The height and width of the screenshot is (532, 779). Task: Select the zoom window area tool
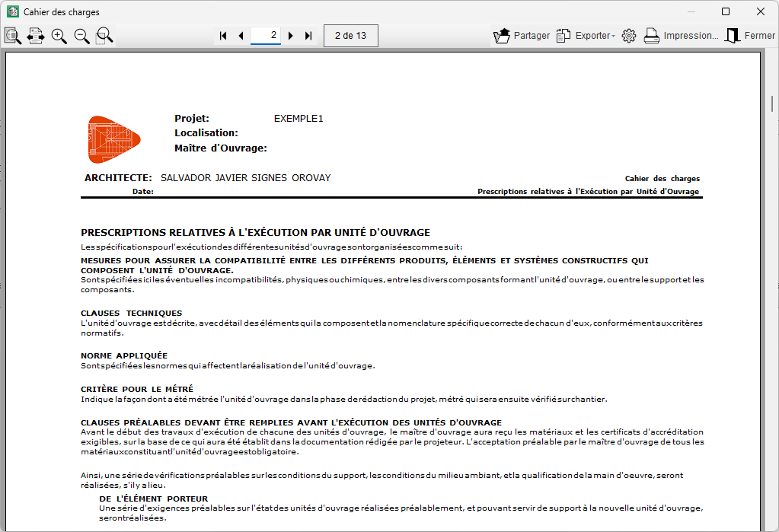pyautogui.click(x=104, y=36)
